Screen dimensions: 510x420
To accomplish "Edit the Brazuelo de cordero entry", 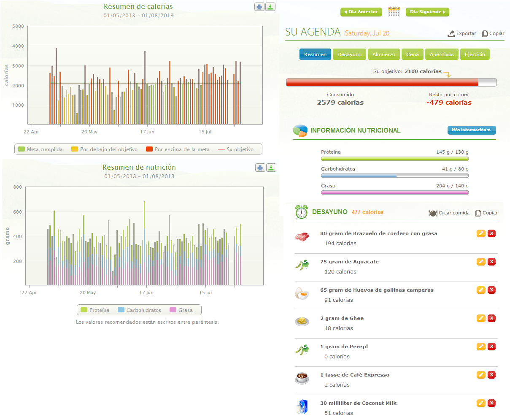I will (481, 233).
